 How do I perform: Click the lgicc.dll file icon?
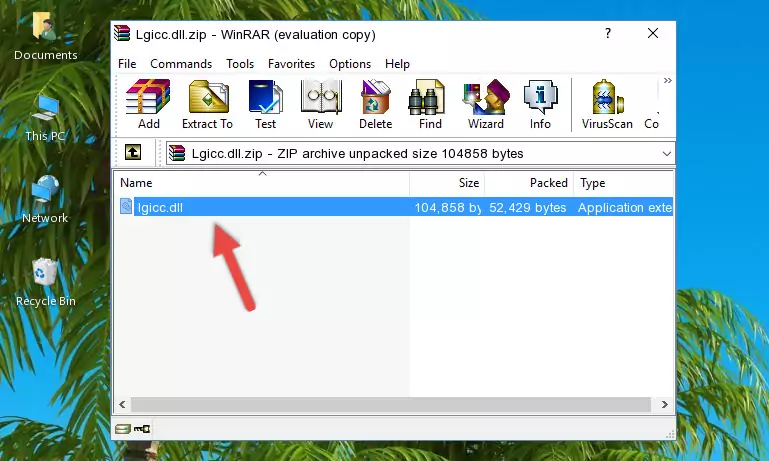pyautogui.click(x=126, y=206)
